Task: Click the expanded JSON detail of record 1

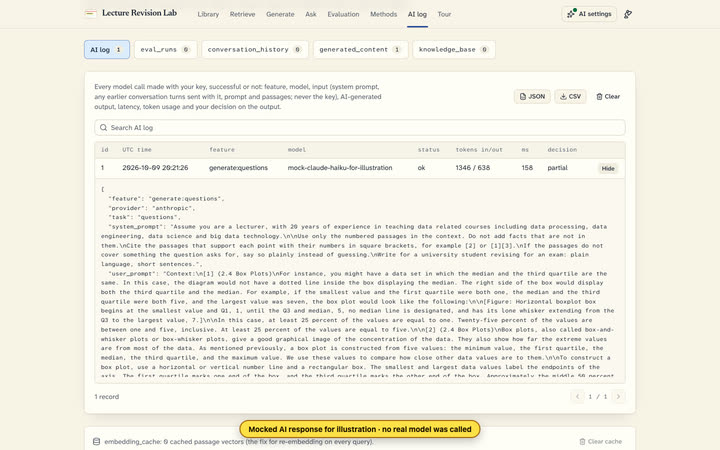Action: [360, 281]
